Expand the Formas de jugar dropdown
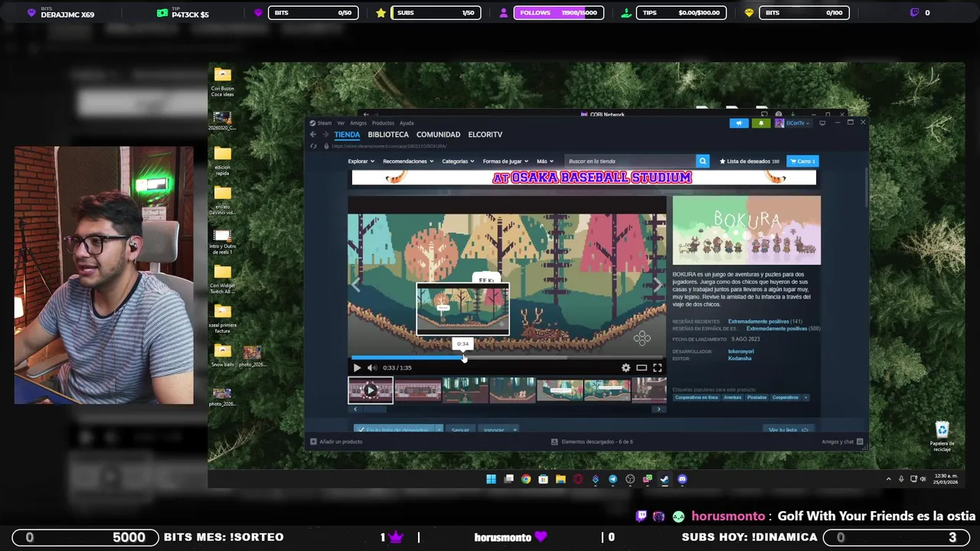980x551 pixels. (505, 161)
